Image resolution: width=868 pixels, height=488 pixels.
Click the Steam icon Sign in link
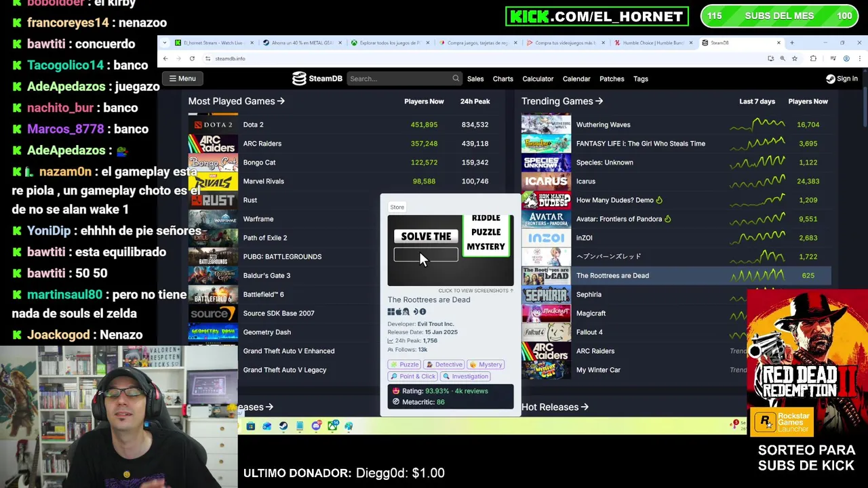click(842, 79)
